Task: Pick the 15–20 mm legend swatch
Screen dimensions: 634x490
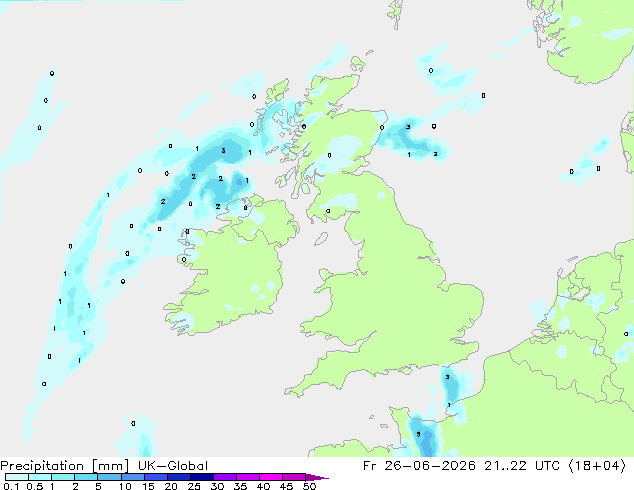Action: pos(156,477)
